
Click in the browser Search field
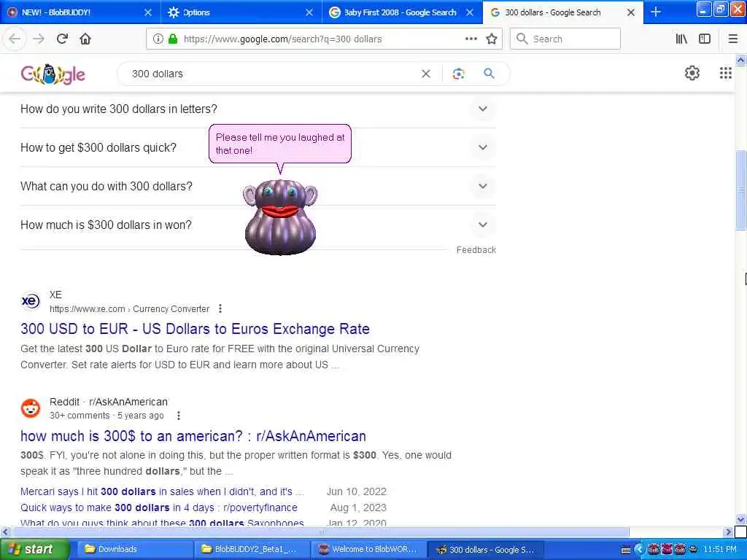click(565, 39)
